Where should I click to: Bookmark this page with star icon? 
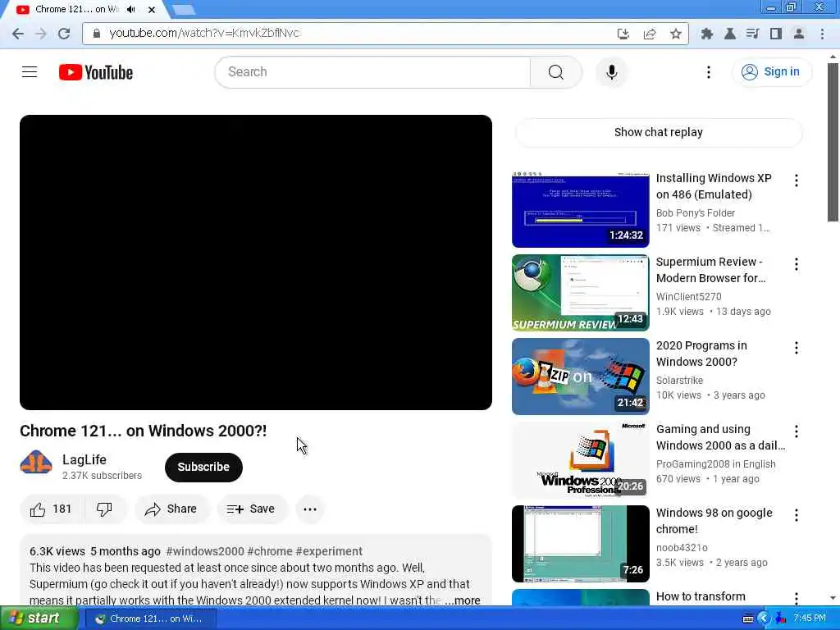pos(676,34)
